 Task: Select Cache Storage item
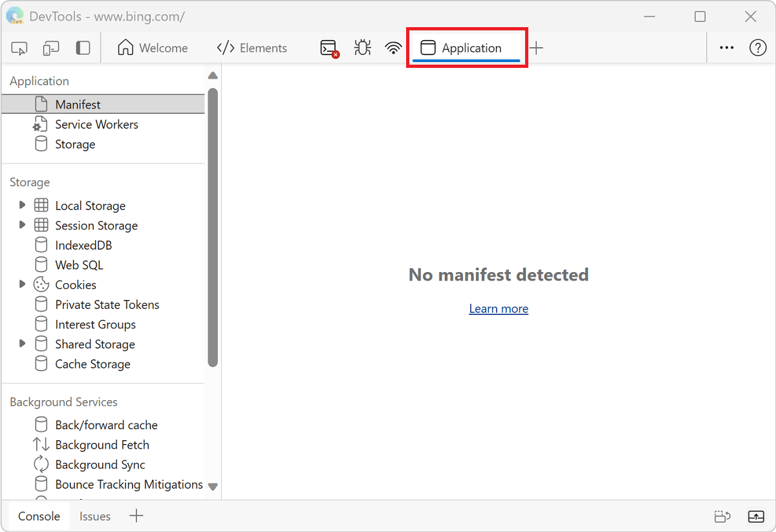pyautogui.click(x=103, y=364)
